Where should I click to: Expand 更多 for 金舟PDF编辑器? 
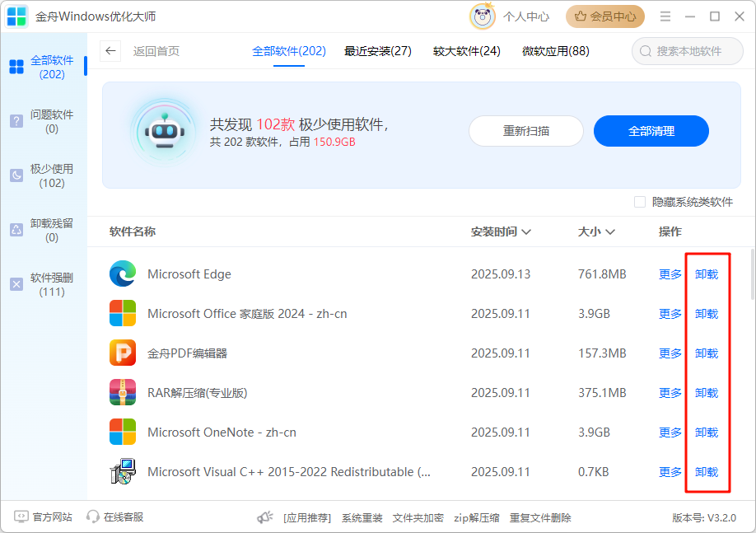[x=670, y=353]
